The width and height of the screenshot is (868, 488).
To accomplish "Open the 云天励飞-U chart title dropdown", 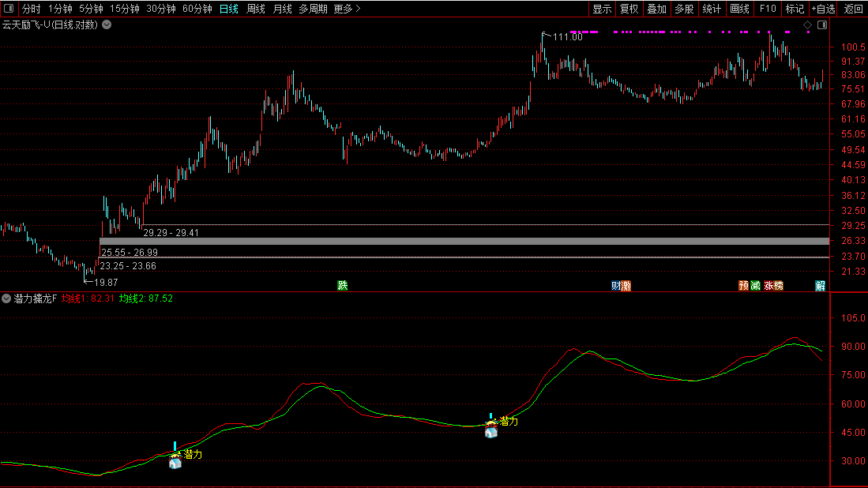I will tap(107, 25).
